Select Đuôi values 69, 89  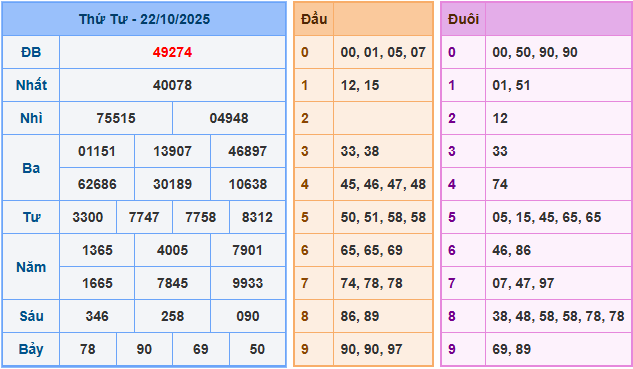pyautogui.click(x=511, y=349)
